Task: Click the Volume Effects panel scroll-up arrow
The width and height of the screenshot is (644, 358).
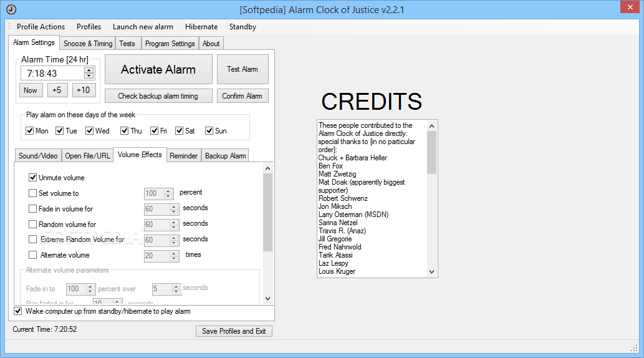Action: pyautogui.click(x=268, y=168)
